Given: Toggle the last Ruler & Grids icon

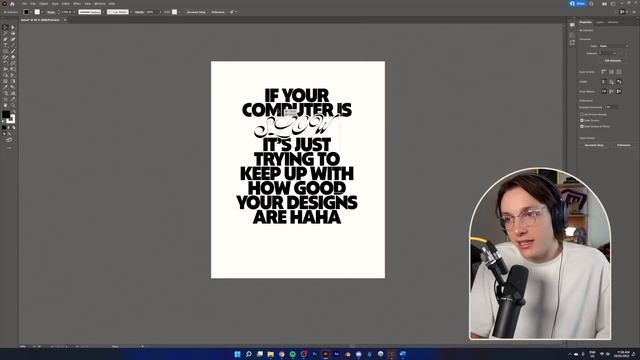Looking at the screenshot, I should click(x=619, y=71).
